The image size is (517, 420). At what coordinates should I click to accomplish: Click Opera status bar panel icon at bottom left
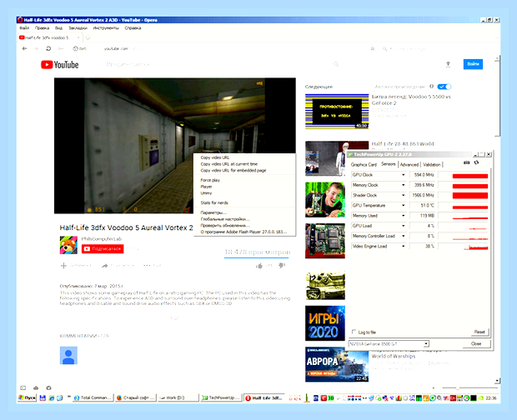(23, 387)
